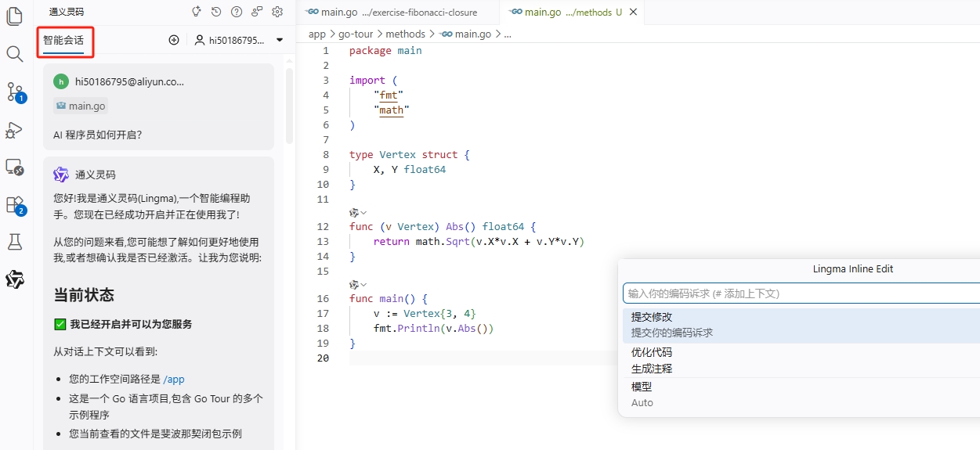Click 'X, Y float64' code line
This screenshot has width=980, height=450.
pyautogui.click(x=410, y=169)
